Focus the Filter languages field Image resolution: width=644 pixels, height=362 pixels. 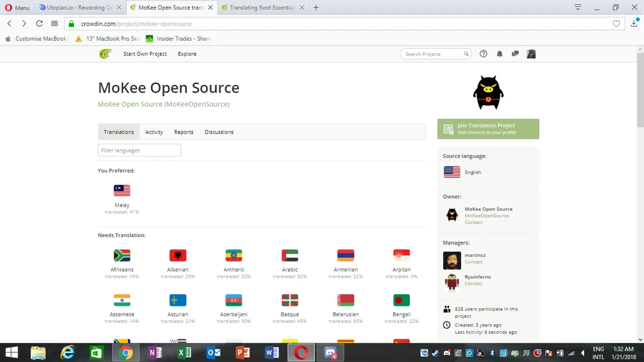[139, 150]
